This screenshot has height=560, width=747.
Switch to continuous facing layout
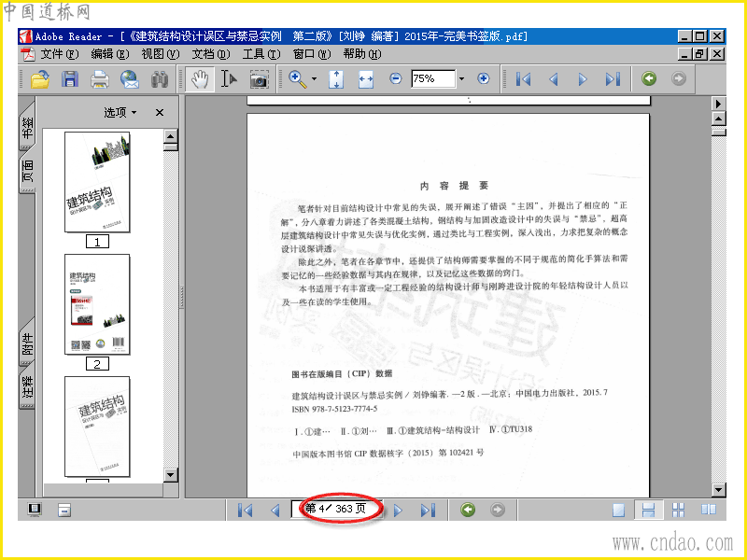[x=678, y=510]
